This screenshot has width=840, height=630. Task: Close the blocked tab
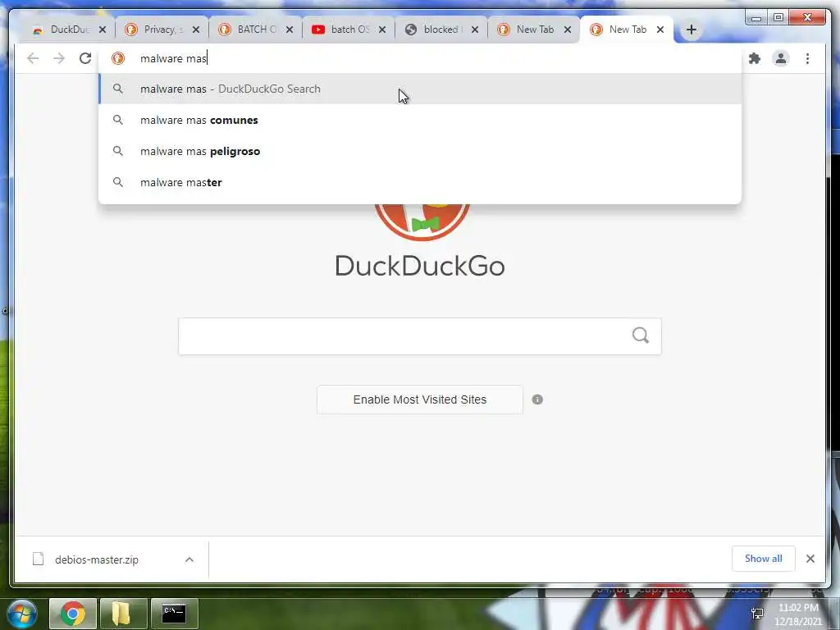pyautogui.click(x=475, y=30)
